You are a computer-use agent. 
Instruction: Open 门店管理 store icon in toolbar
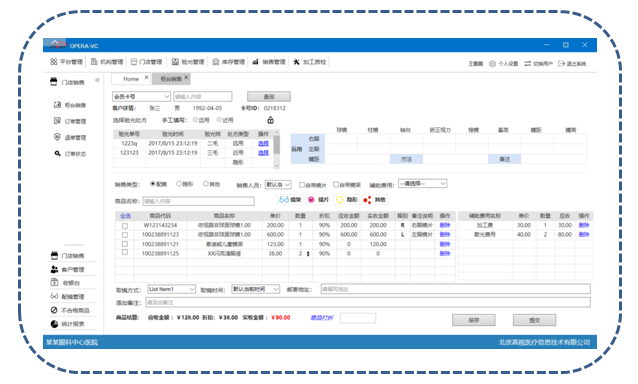[134, 62]
